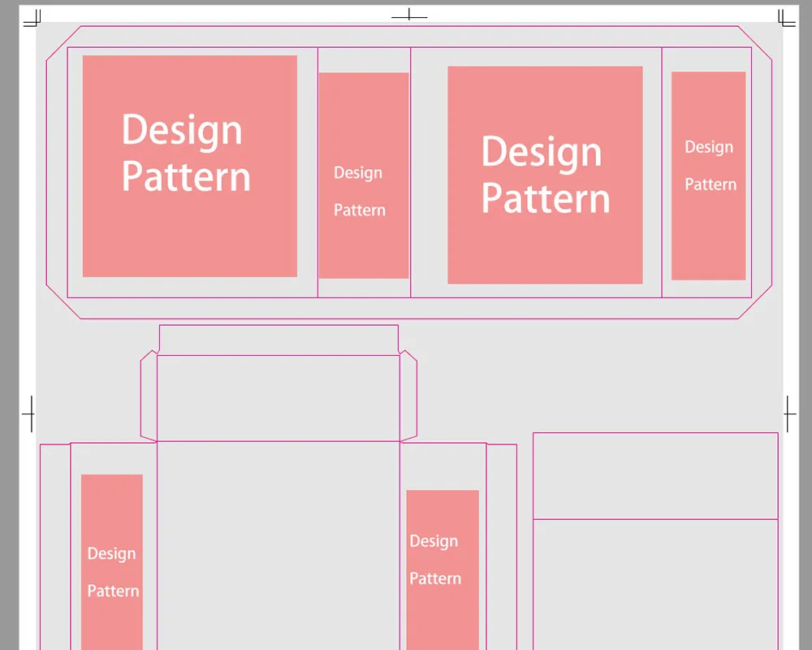The height and width of the screenshot is (650, 812).
Task: Select the leftmost large Design Pattern square
Action: (189, 166)
